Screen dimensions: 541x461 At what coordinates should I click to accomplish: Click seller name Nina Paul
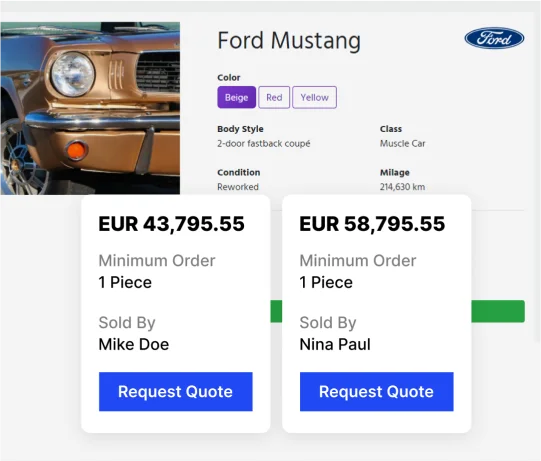(x=335, y=344)
